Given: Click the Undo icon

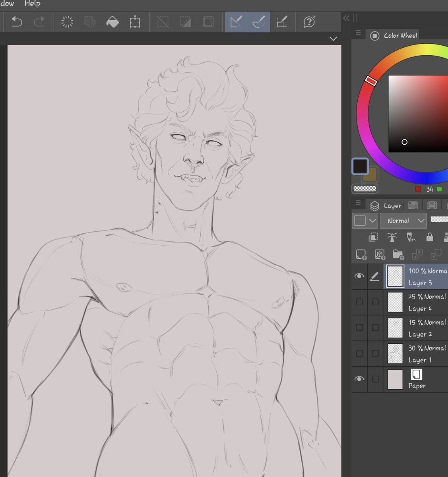Looking at the screenshot, I should tap(16, 22).
